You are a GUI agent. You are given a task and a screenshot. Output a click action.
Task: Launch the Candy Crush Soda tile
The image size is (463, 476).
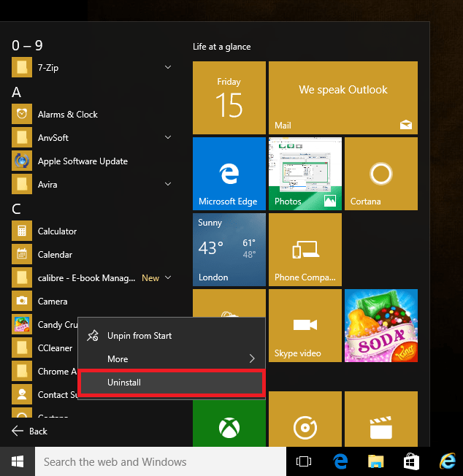click(381, 326)
